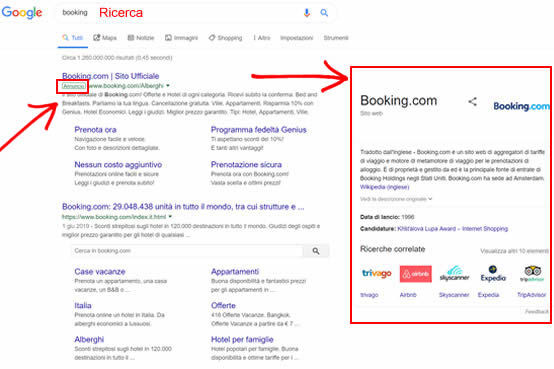The image size is (554, 369).
Task: Click the magnifier search icon in search bar
Action: [324, 13]
